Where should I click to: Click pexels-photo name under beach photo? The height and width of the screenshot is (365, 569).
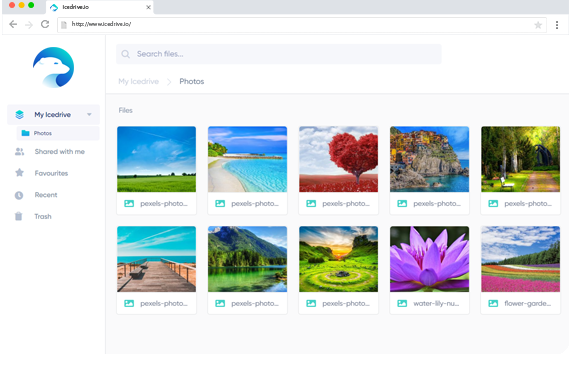pyautogui.click(x=255, y=204)
